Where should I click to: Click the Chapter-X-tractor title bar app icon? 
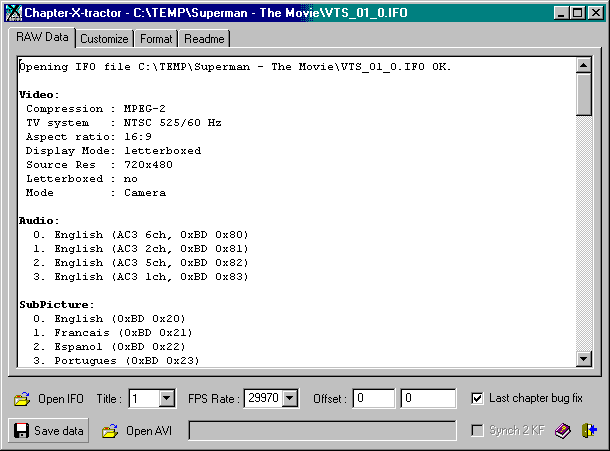(14, 13)
